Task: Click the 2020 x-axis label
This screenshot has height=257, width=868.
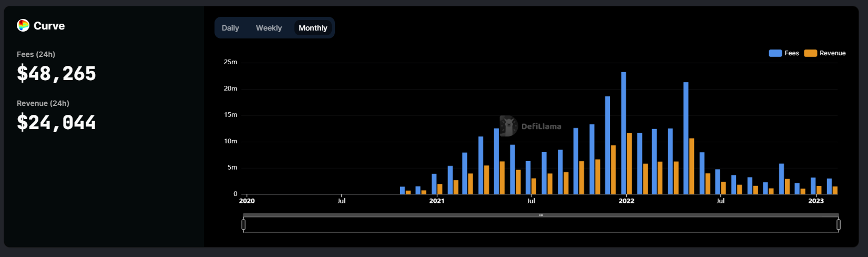Action: [247, 201]
